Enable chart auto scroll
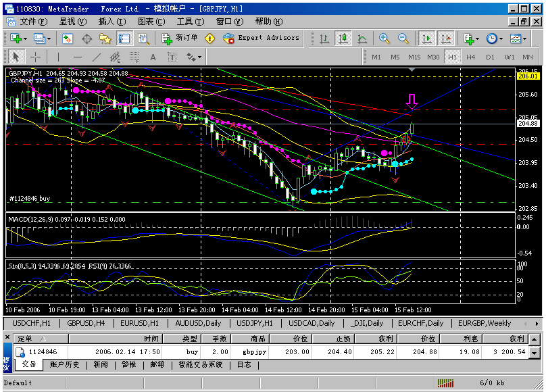The width and height of the screenshot is (546, 392). click(426, 39)
